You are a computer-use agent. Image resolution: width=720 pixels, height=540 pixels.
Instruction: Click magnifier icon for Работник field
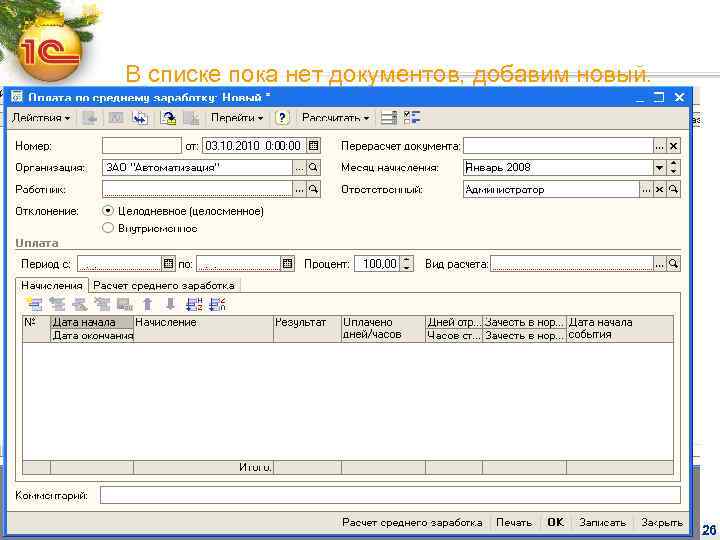point(314,189)
